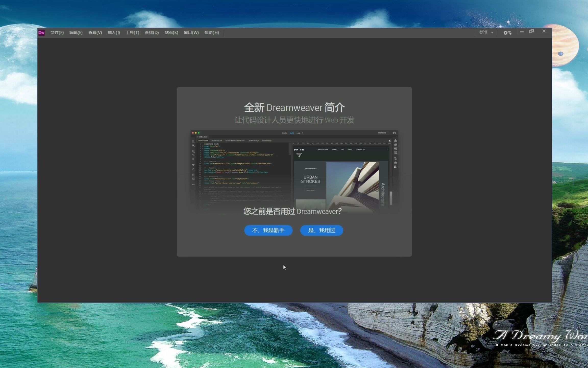Click the 让代码设计人员更快地进行 Web 开发 subtitle
The width and height of the screenshot is (588, 368).
pos(294,120)
